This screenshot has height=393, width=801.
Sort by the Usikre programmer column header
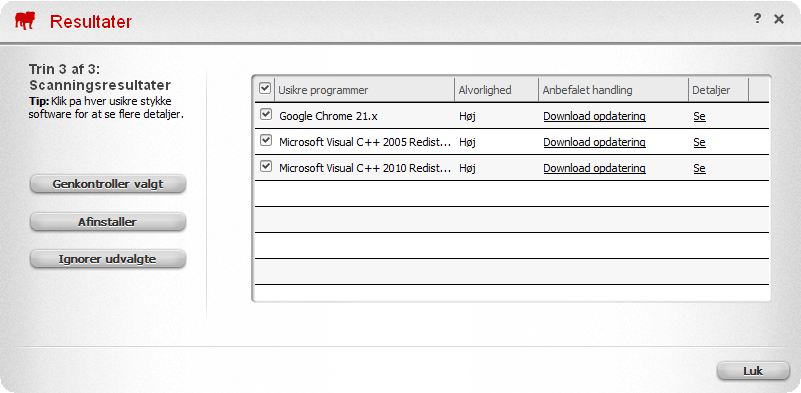coord(364,90)
